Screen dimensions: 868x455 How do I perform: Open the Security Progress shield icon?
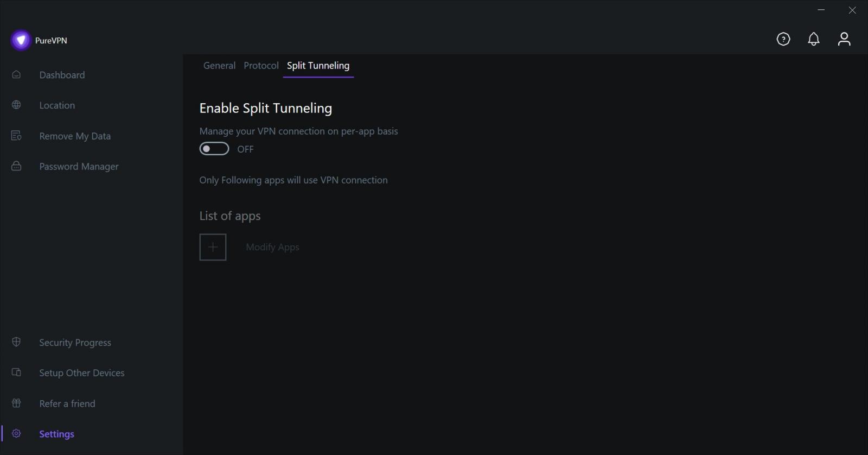coord(16,342)
